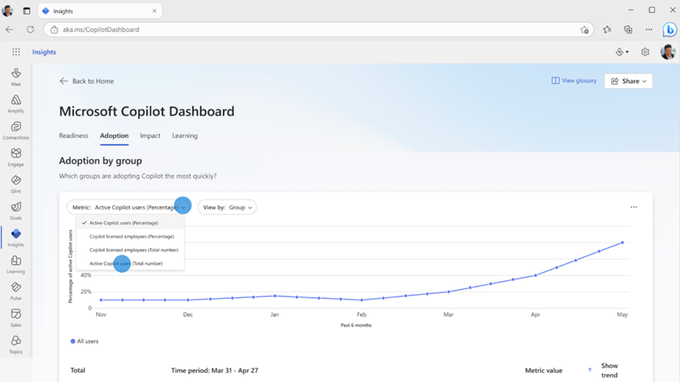Choose Copilot licensed employees (Percentage) option
680x382 pixels.
(x=131, y=236)
